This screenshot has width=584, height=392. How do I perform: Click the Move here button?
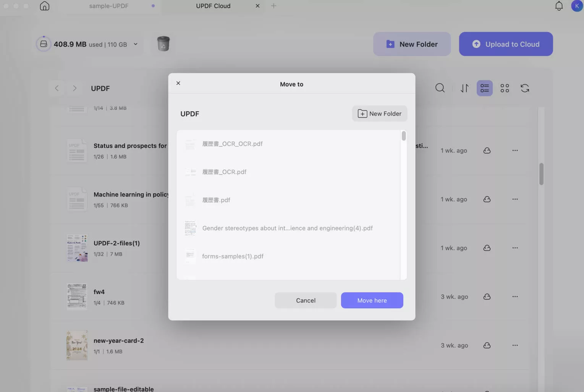click(x=372, y=300)
